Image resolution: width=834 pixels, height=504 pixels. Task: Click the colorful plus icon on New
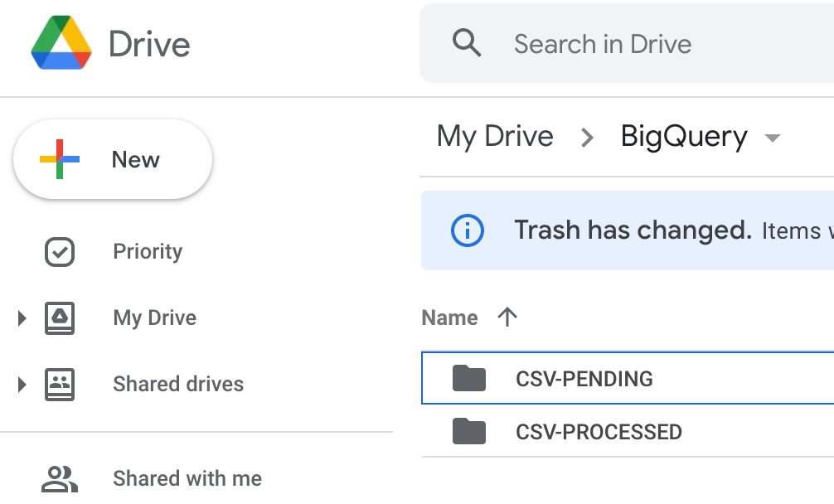[x=60, y=159]
